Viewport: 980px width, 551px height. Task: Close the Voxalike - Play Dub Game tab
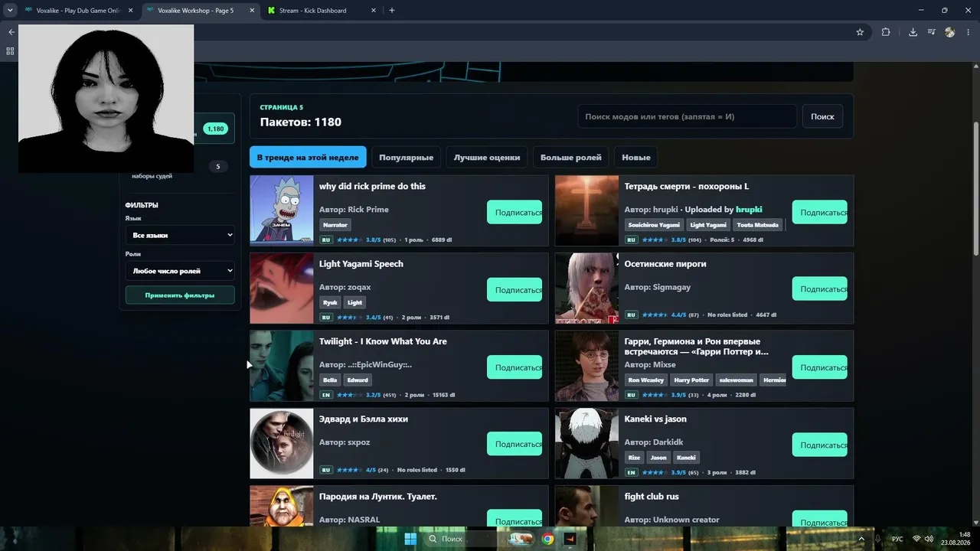(131, 11)
